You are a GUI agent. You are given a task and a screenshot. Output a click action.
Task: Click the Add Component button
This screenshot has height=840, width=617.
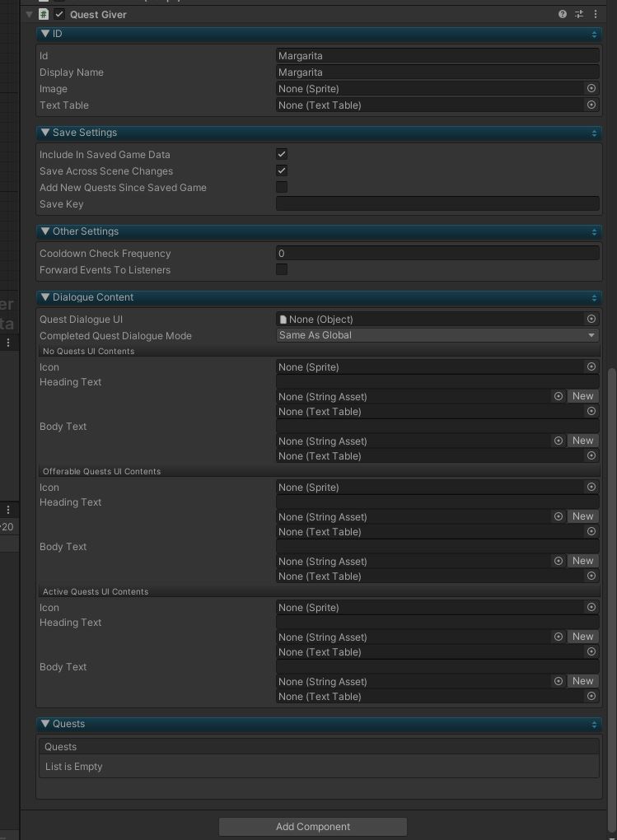click(313, 827)
